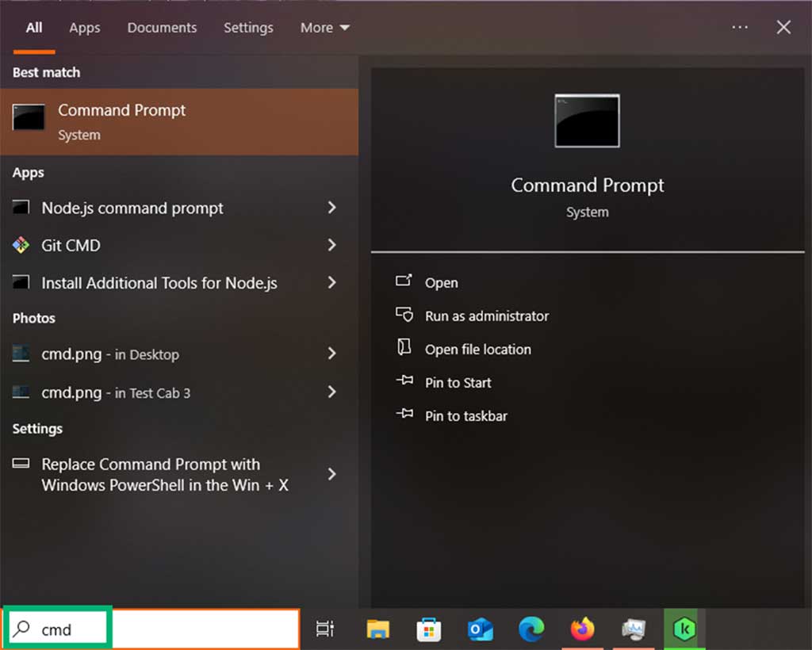
Task: Expand options for cmd.png in Desktop
Action: click(332, 354)
